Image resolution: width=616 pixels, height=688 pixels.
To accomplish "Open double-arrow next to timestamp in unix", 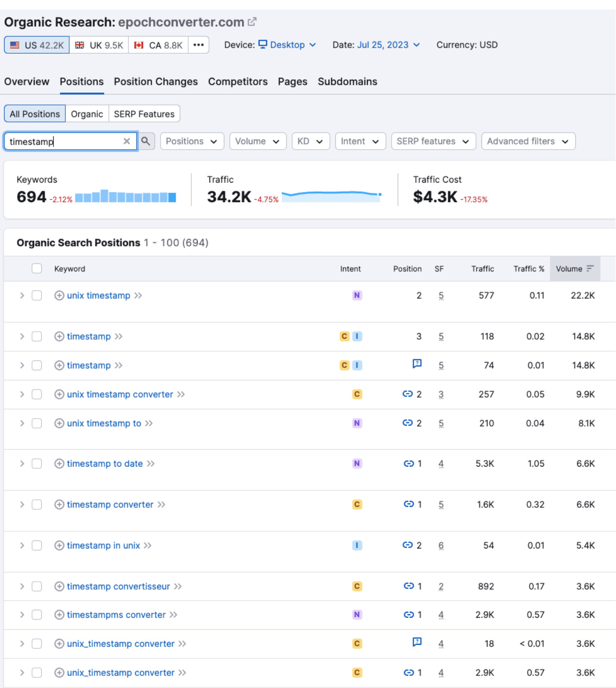I will point(148,545).
